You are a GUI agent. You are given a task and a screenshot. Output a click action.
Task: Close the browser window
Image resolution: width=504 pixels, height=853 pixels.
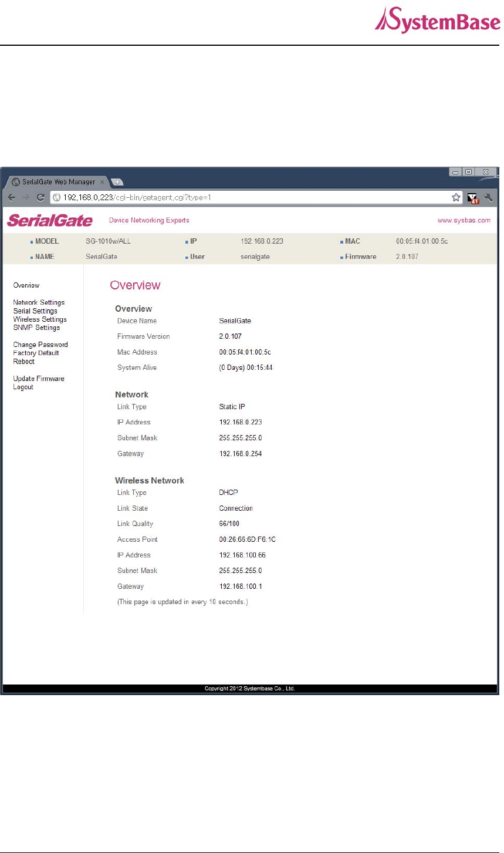pos(486,172)
